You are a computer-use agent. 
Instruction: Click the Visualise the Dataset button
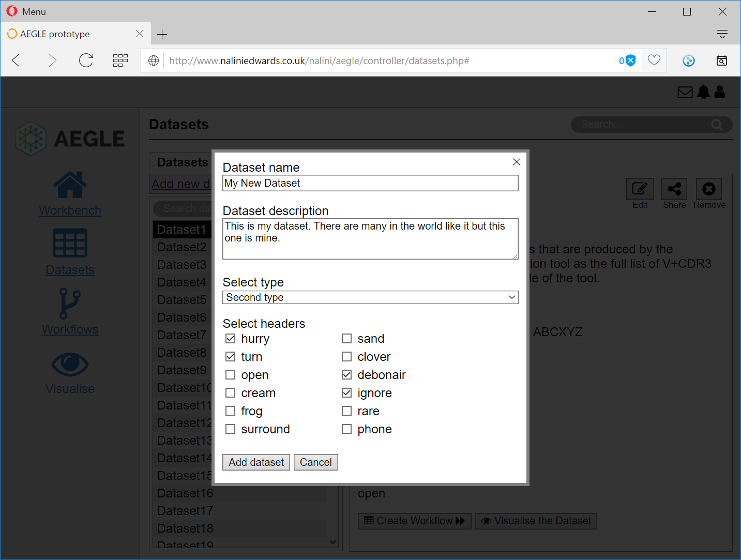[x=536, y=521]
